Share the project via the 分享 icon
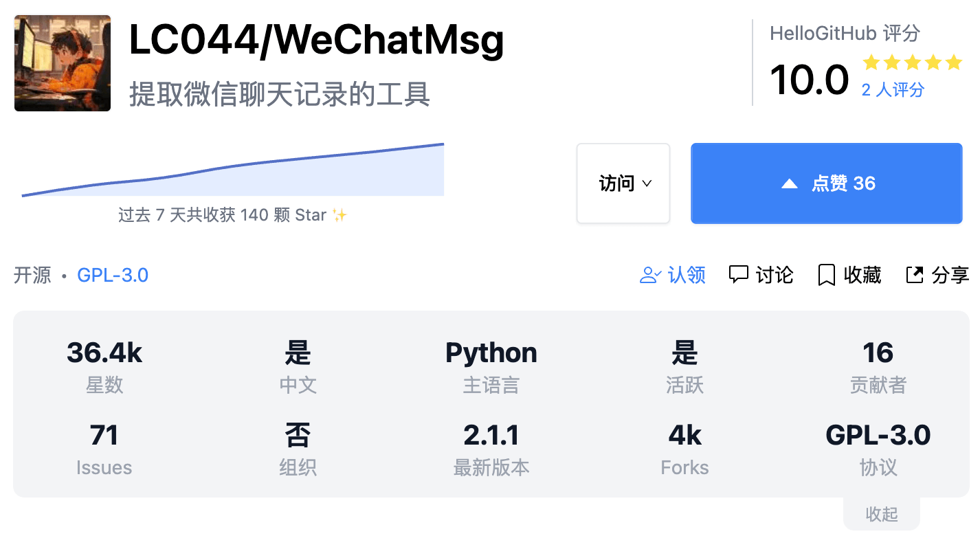 (915, 274)
